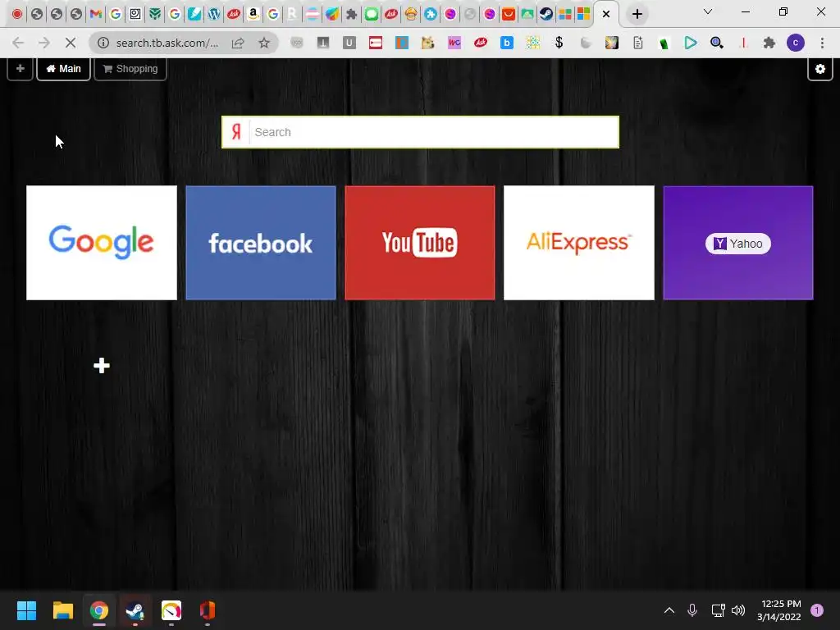Switch to the WordPress tab
The image size is (840, 630).
(214, 14)
